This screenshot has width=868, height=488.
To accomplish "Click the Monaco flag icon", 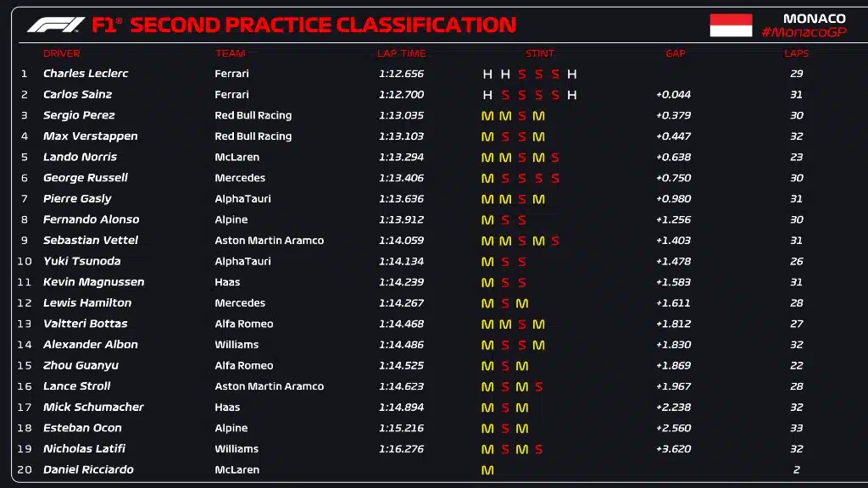I will [x=731, y=25].
